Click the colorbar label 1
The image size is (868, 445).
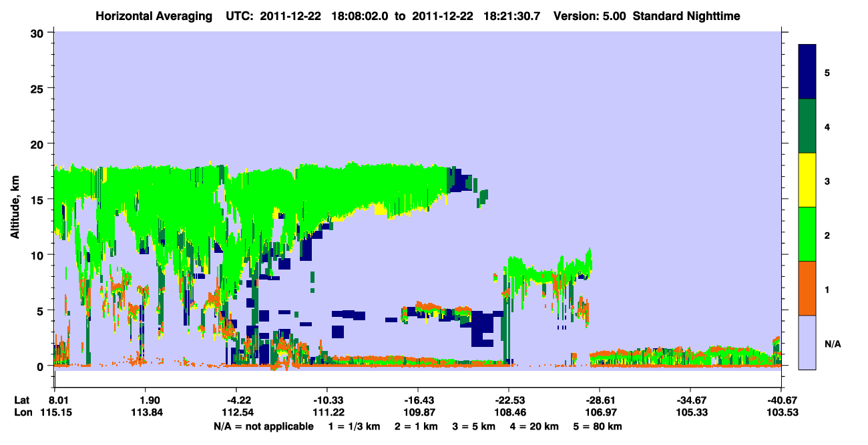[x=827, y=288]
